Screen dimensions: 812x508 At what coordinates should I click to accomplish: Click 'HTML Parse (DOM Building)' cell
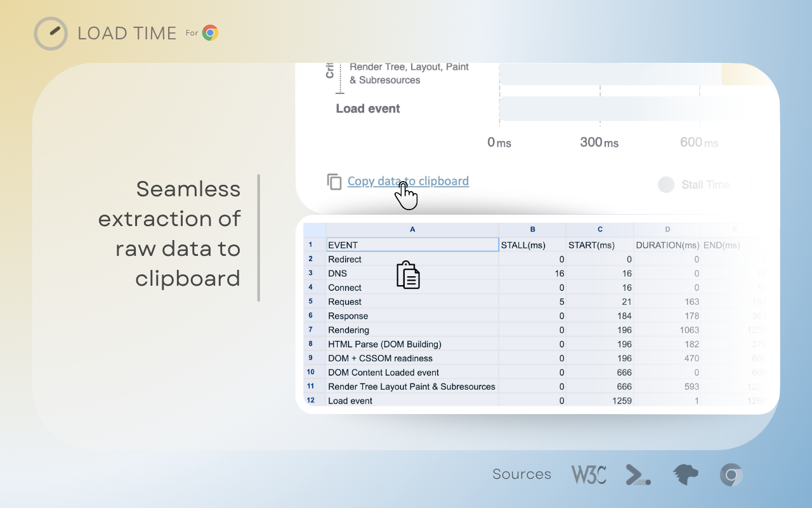click(412, 344)
